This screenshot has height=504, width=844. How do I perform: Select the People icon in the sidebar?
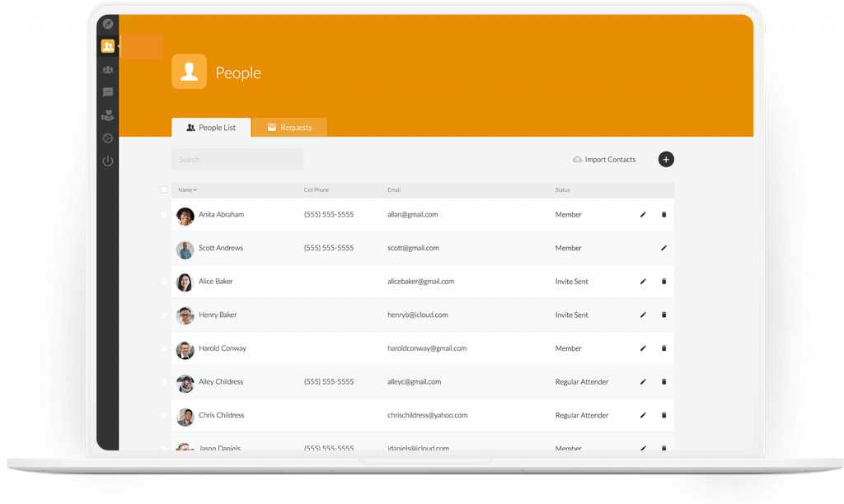(x=107, y=46)
